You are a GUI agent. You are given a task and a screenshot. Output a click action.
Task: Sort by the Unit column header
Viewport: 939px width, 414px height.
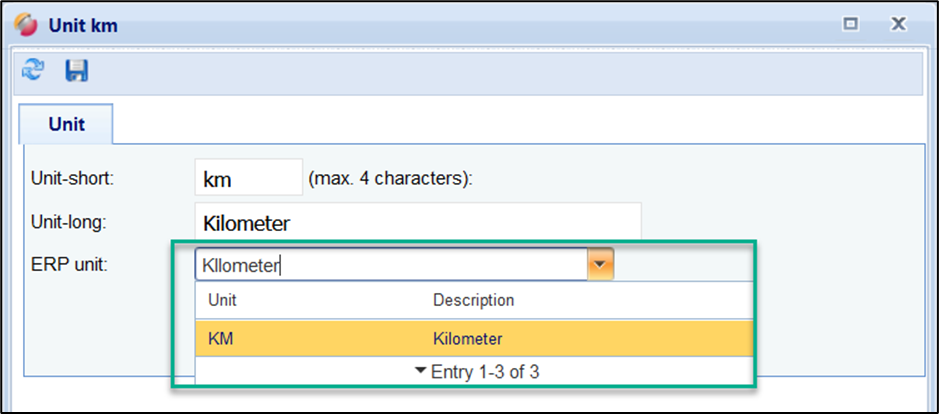click(x=222, y=300)
